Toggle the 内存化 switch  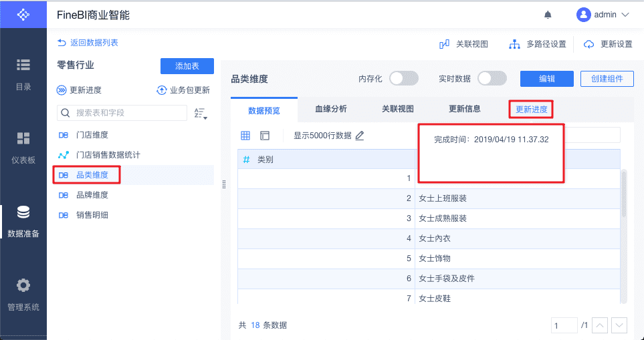(404, 79)
